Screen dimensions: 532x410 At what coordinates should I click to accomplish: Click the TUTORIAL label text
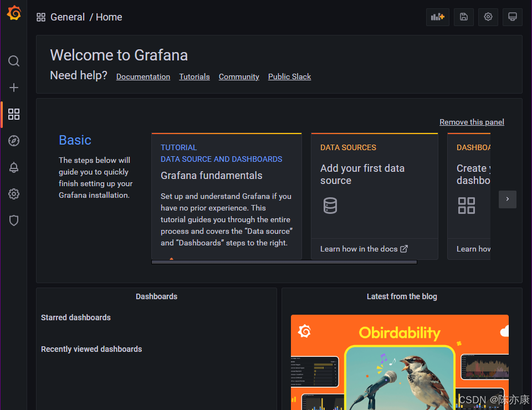(x=178, y=147)
